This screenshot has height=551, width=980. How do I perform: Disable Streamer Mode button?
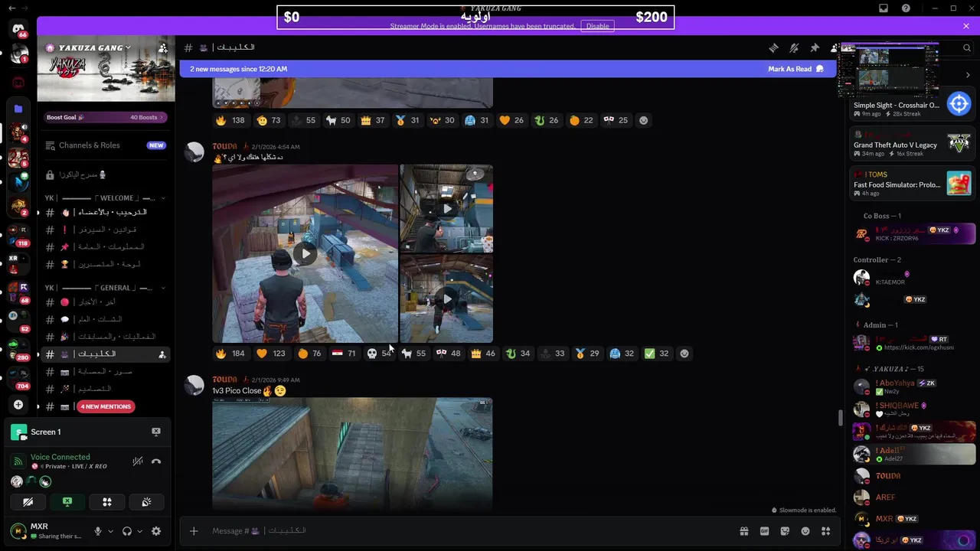tap(597, 26)
